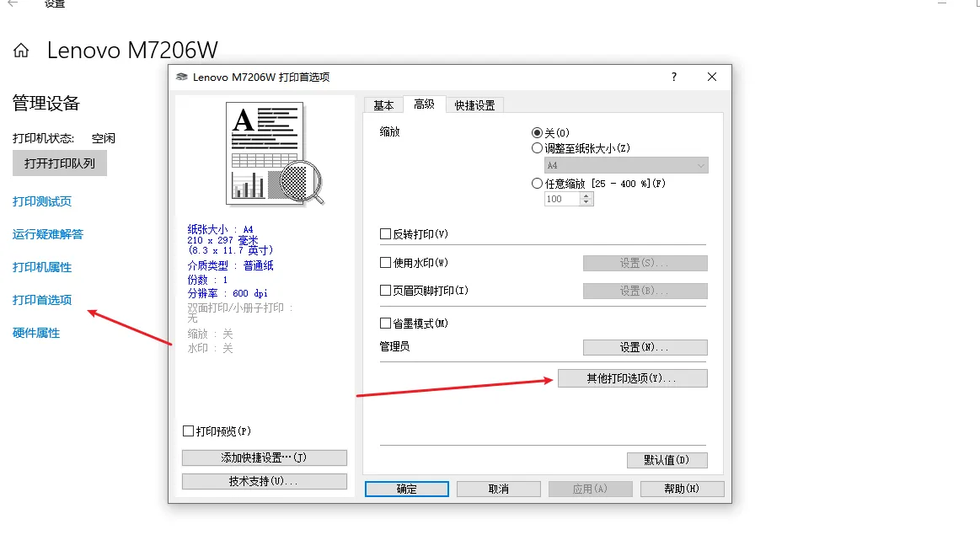Open 技术支持(U)... button
The image size is (980, 551).
point(265,482)
